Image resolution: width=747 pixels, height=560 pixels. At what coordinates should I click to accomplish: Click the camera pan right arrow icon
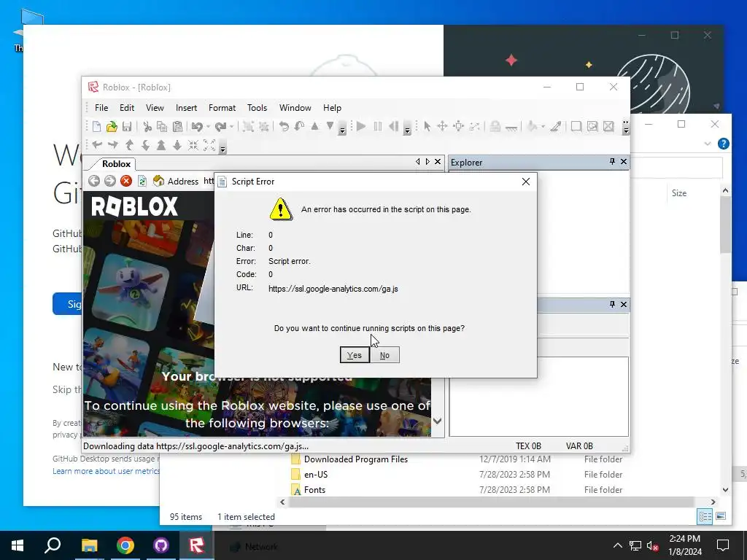point(113,145)
